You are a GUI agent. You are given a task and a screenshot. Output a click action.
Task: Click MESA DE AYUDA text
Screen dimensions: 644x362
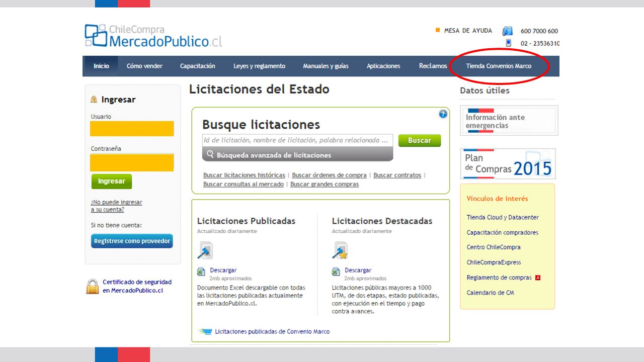[468, 31]
